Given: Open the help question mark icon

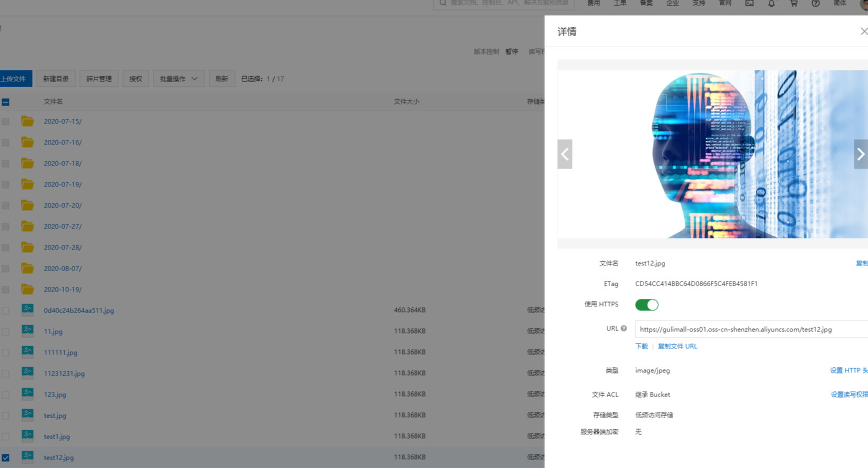Looking at the screenshot, I should (815, 3).
